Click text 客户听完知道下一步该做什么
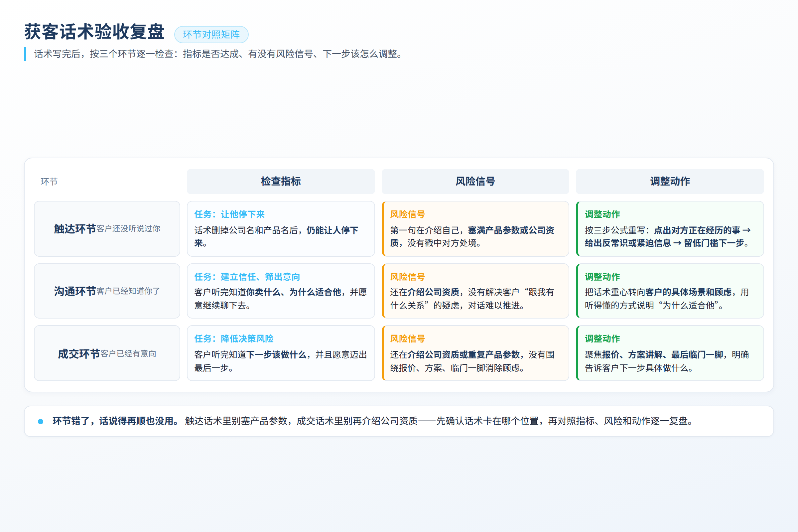This screenshot has width=798, height=532. (250, 354)
